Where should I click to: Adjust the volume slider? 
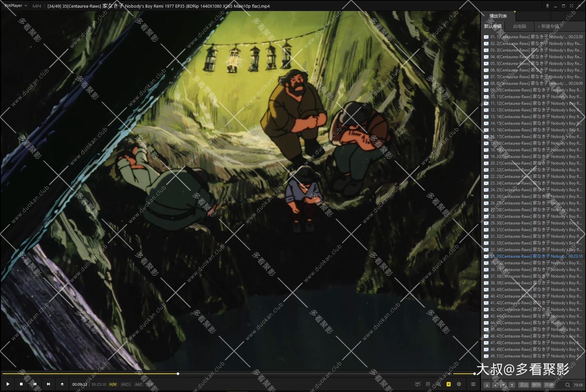tap(464, 374)
